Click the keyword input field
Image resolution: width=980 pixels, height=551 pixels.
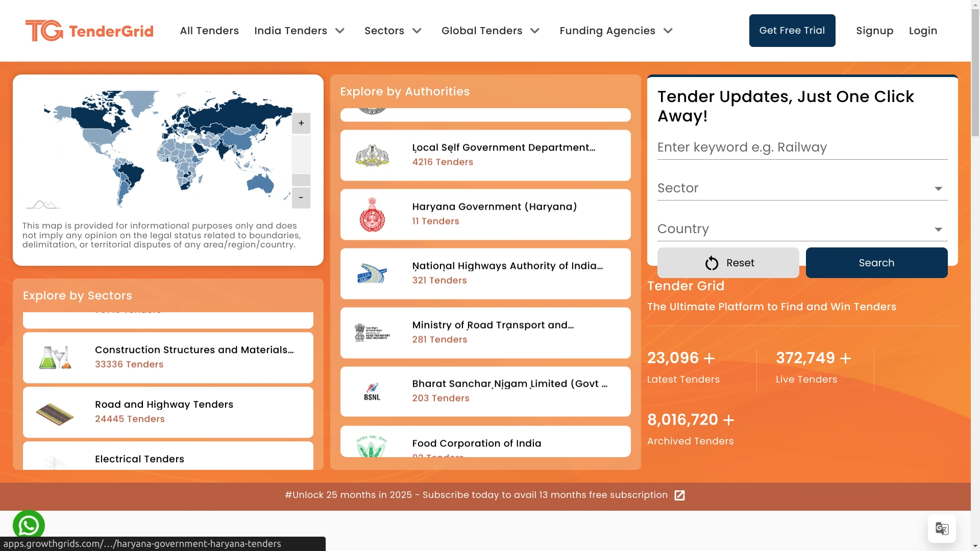[802, 147]
